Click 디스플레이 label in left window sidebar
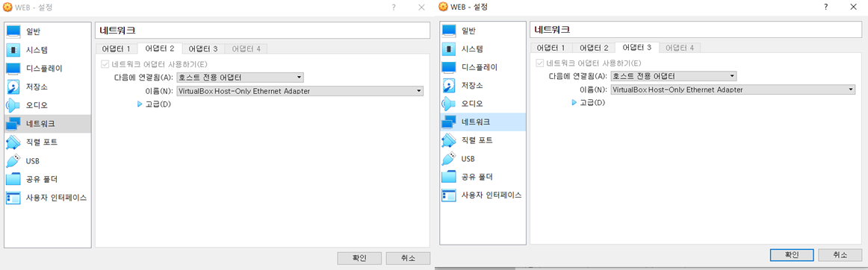This screenshot has width=868, height=270. pyautogui.click(x=44, y=69)
